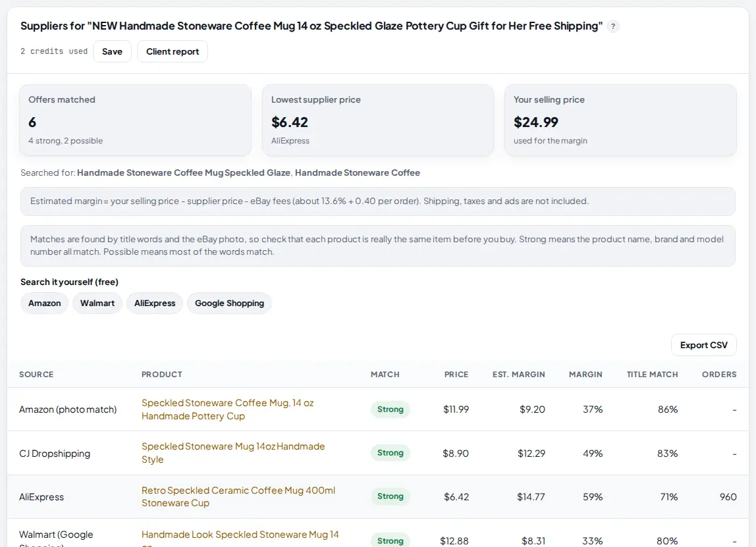Click the 33% margin cell

tap(592, 540)
